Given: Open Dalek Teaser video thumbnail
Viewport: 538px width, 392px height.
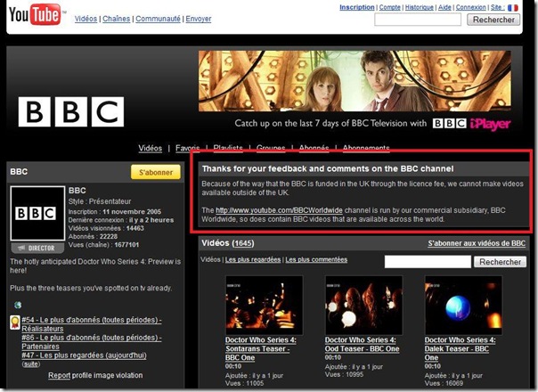Looking at the screenshot, I should pyautogui.click(x=463, y=306).
